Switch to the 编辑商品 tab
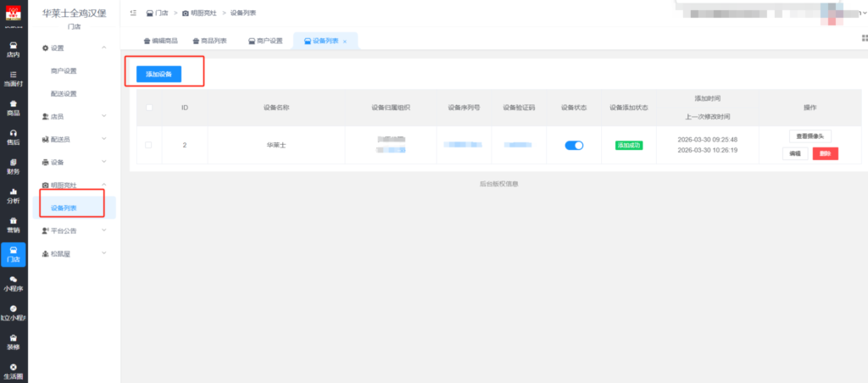The image size is (868, 383). pos(160,41)
